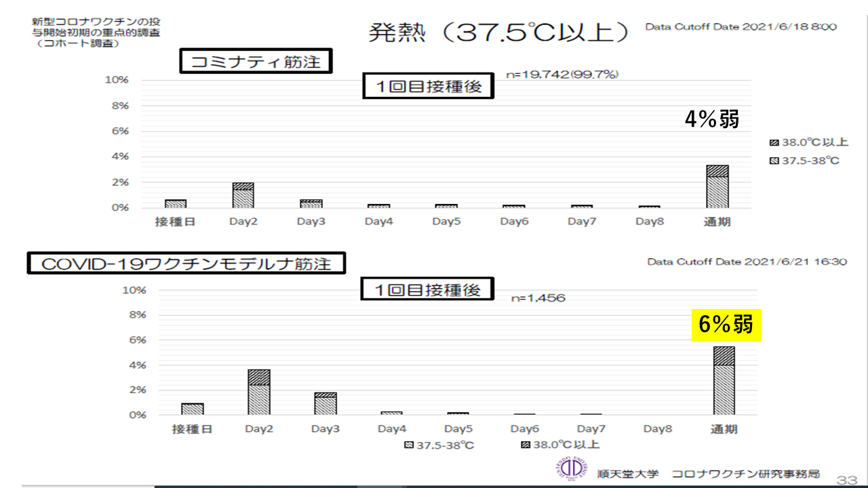Click the slide title 発熱（37.5℃以上）
Image resolution: width=868 pixels, height=488 pixels.
point(498,33)
